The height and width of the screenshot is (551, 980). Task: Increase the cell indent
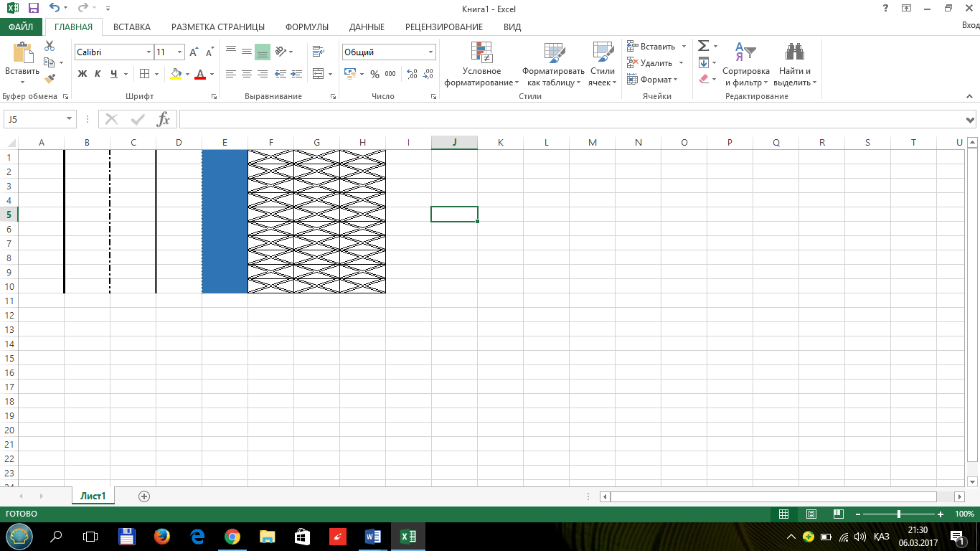point(296,74)
